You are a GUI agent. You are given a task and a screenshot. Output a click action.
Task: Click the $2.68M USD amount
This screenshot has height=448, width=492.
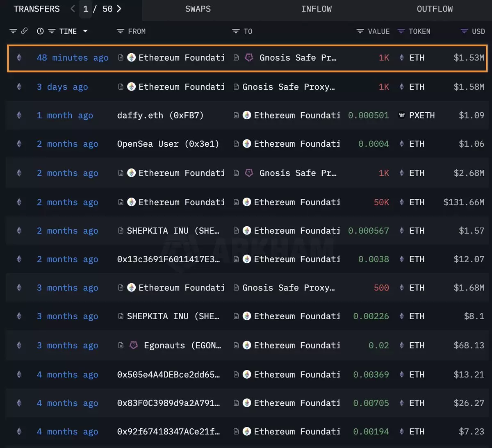click(469, 173)
